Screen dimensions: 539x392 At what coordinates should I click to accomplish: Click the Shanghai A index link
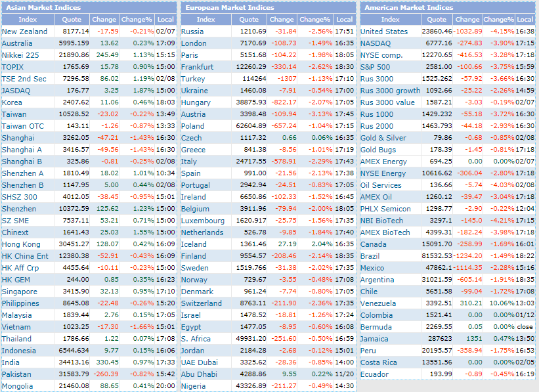coord(22,150)
